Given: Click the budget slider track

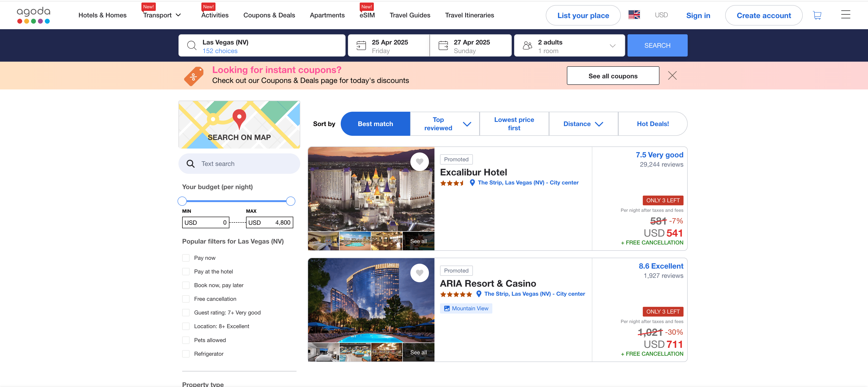Looking at the screenshot, I should [x=236, y=201].
